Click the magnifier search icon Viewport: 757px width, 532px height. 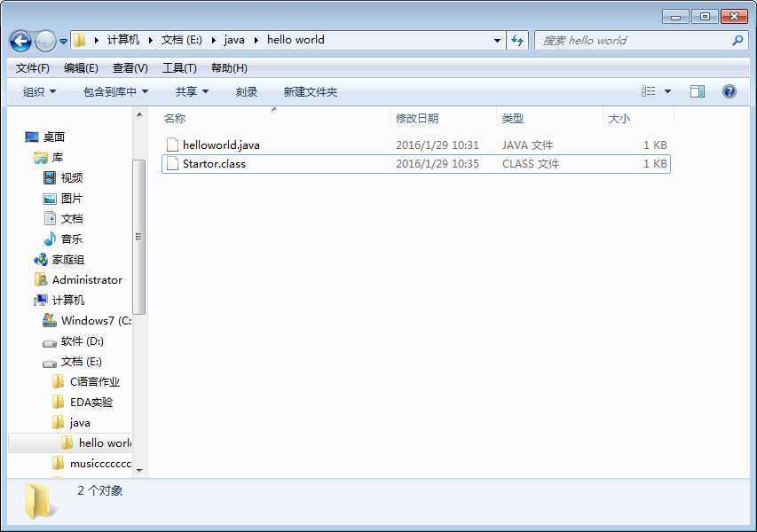pos(737,41)
